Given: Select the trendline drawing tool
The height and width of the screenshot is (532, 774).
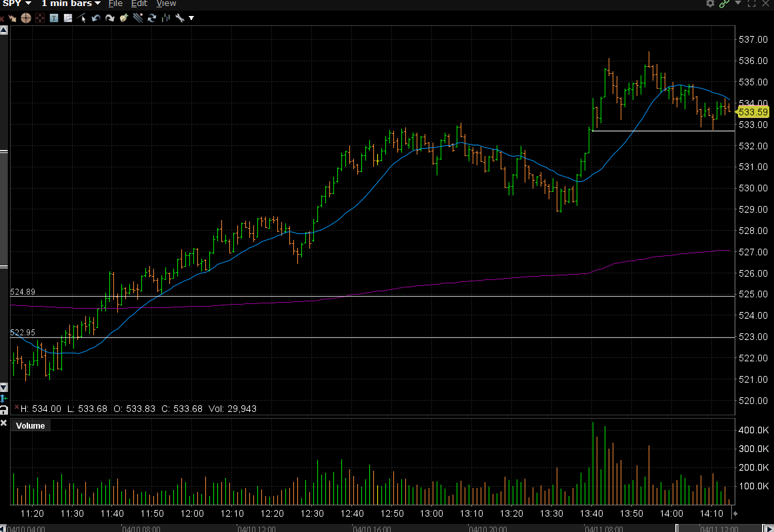Looking at the screenshot, I should 82,18.
